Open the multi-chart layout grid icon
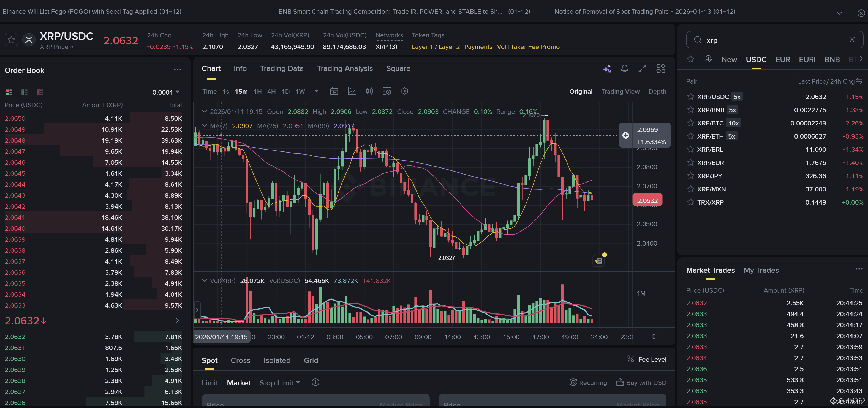 click(x=661, y=69)
